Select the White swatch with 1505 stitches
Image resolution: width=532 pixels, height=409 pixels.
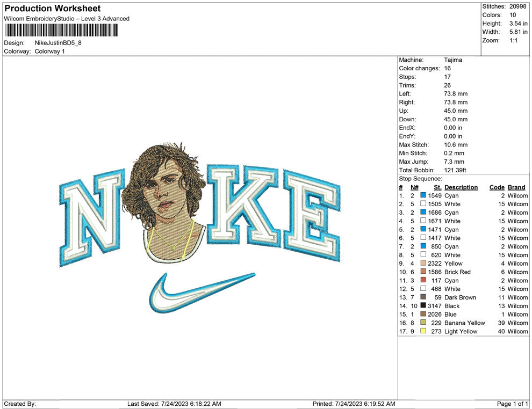point(423,203)
